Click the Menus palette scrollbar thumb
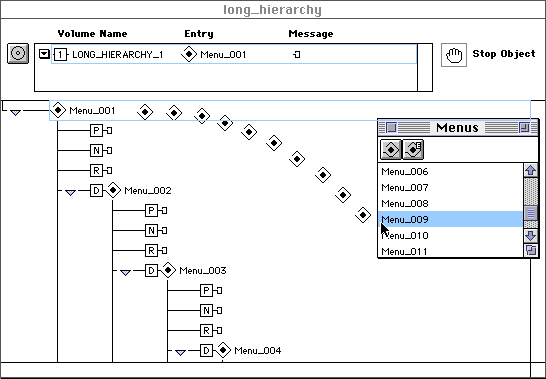Image resolution: width=546 pixels, height=379 pixels. 530,212
